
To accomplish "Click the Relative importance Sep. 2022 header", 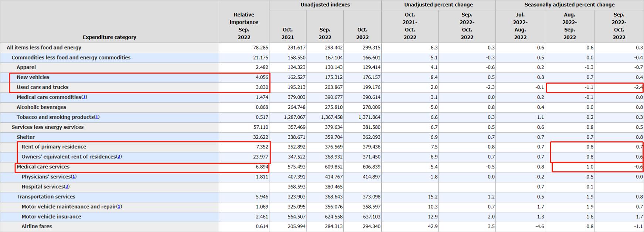I will coord(244,26).
